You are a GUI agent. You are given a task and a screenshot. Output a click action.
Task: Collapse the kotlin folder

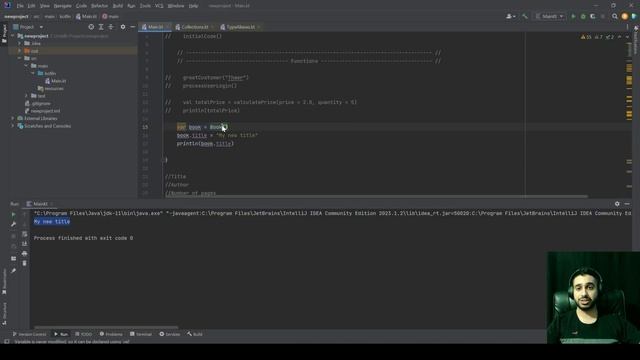click(x=33, y=73)
